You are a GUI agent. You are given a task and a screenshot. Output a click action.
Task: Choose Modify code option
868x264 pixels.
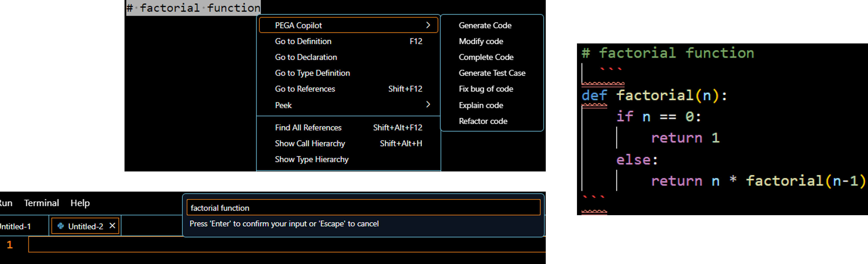(481, 41)
